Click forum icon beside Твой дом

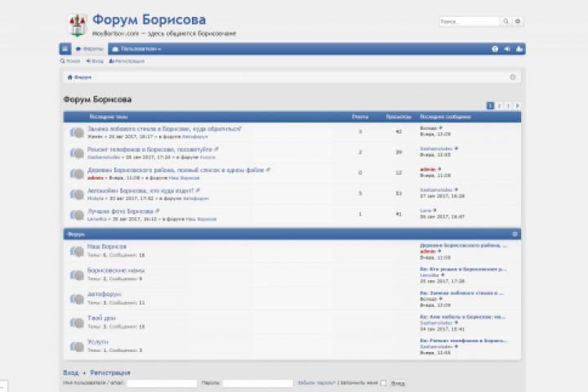(x=77, y=323)
